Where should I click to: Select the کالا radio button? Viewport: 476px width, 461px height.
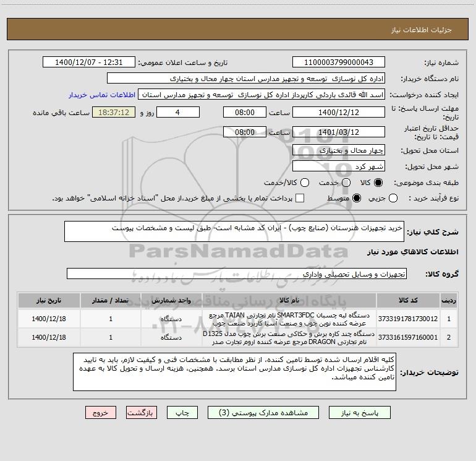click(378, 183)
